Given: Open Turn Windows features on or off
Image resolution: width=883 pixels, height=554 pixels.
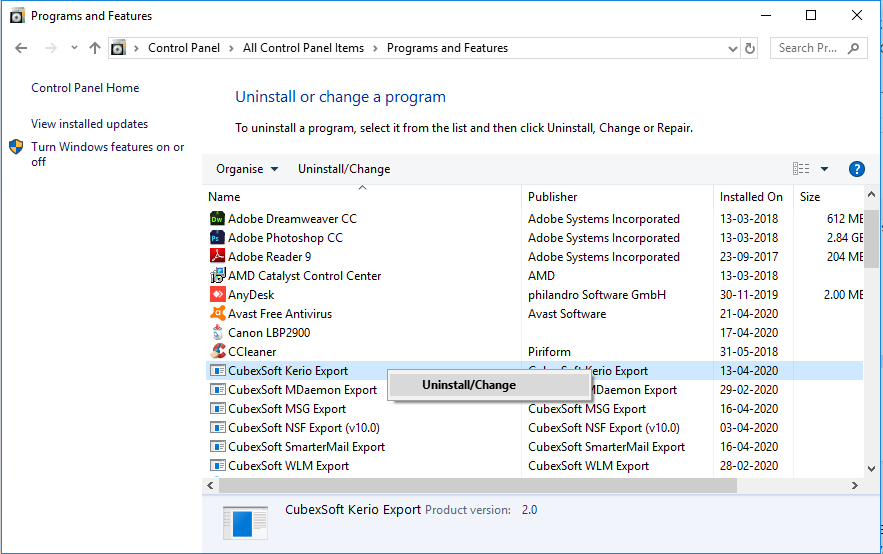Looking at the screenshot, I should coord(108,154).
